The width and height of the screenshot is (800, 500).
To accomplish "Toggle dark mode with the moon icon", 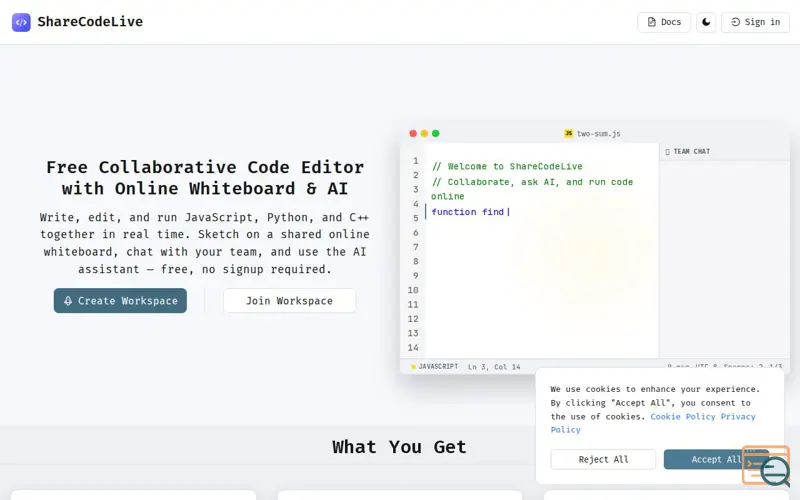I will click(x=706, y=22).
